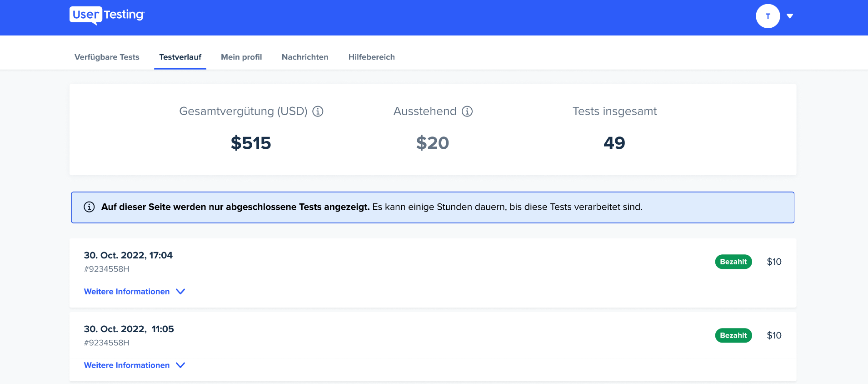Click info icon in the blue notice banner

tap(89, 207)
